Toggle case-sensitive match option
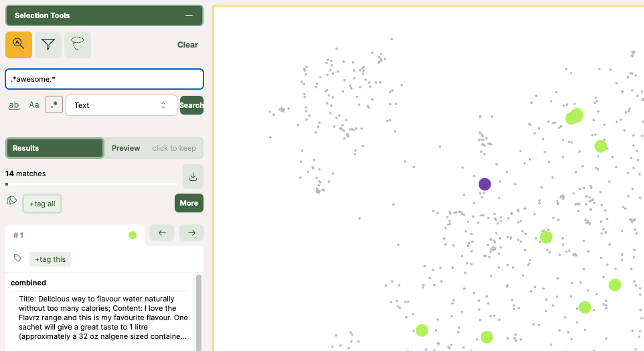644x351 pixels. point(33,105)
